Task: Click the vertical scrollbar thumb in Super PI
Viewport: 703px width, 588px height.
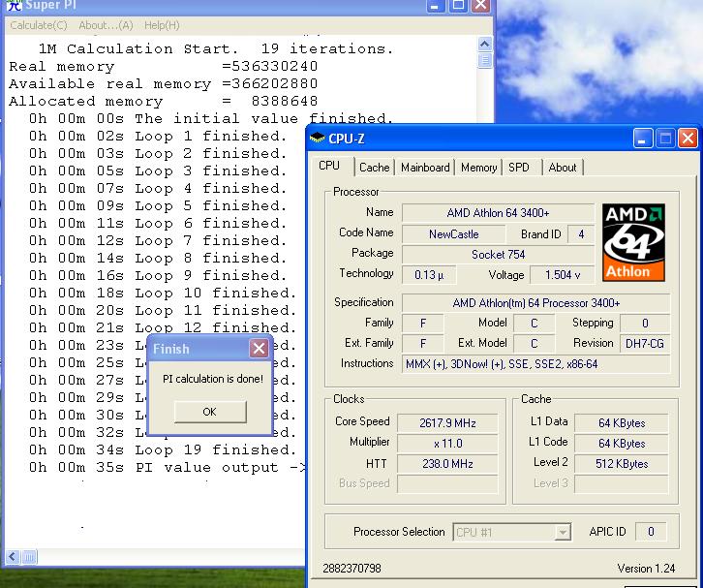Action: 485,60
